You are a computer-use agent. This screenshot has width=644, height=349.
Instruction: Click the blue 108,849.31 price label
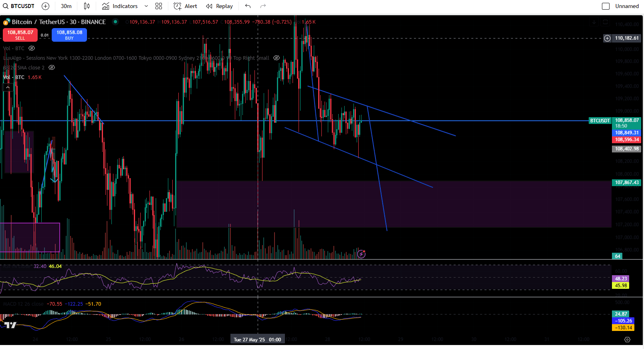click(627, 133)
